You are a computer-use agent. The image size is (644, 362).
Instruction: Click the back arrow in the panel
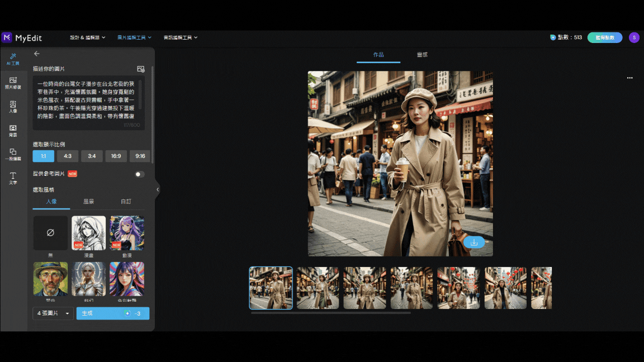[37, 54]
